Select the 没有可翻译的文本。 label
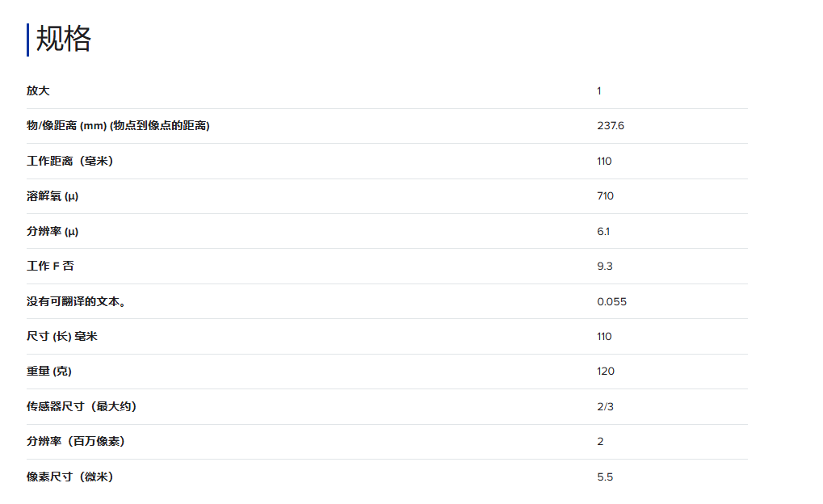823x504 pixels. coord(76,302)
